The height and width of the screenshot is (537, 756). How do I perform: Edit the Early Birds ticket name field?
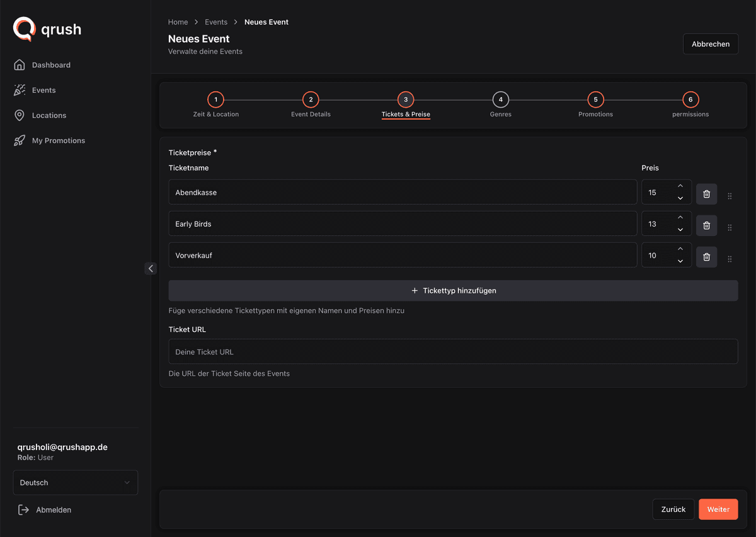coord(403,223)
